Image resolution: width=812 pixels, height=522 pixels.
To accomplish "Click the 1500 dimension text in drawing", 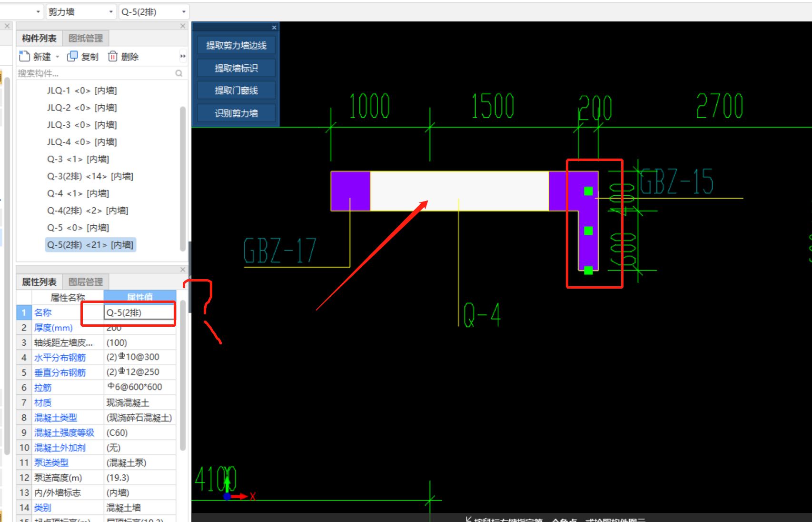I will coord(493,106).
